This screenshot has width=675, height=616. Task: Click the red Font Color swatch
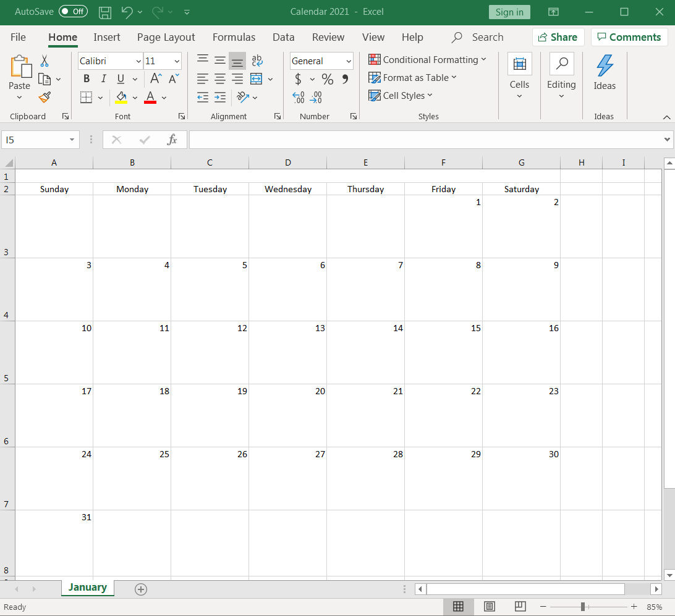point(150,97)
